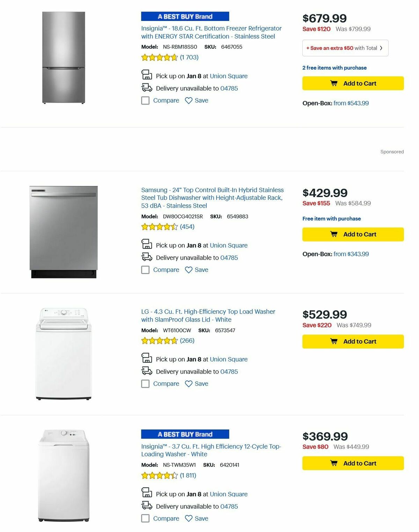Click the Save heart icon for the Insignia refrigerator
This screenshot has width=419, height=532.
click(189, 100)
